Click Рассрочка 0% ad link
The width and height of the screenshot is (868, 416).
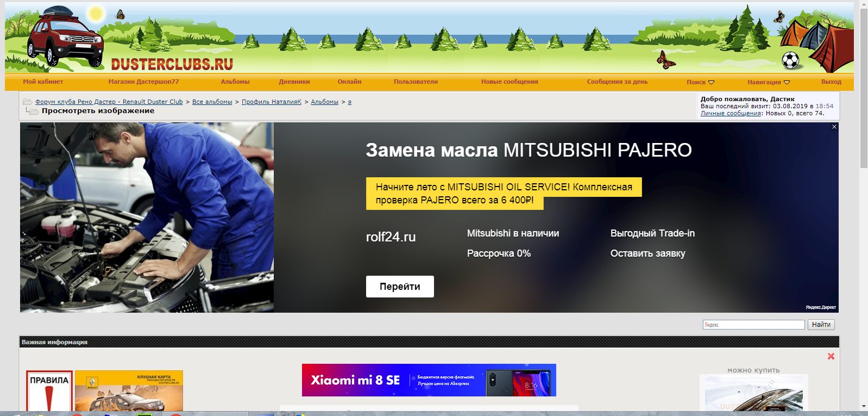click(499, 253)
